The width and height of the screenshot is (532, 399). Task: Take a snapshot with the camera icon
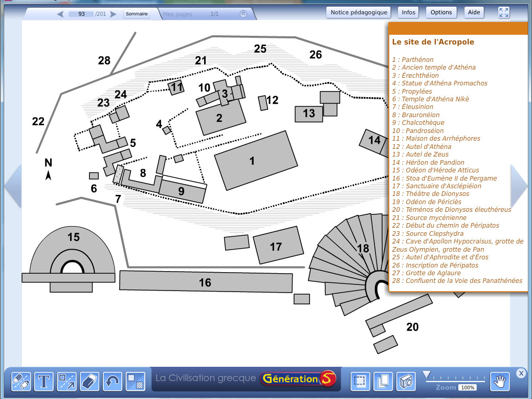(x=406, y=381)
